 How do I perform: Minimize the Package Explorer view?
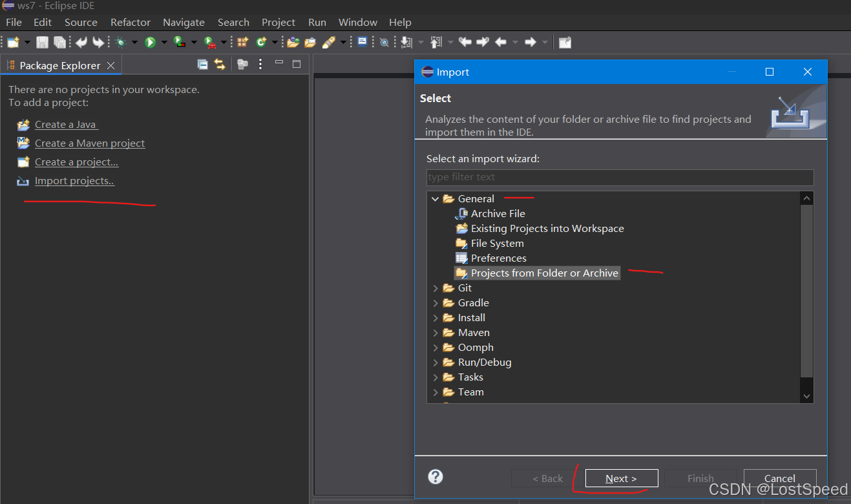point(279,63)
